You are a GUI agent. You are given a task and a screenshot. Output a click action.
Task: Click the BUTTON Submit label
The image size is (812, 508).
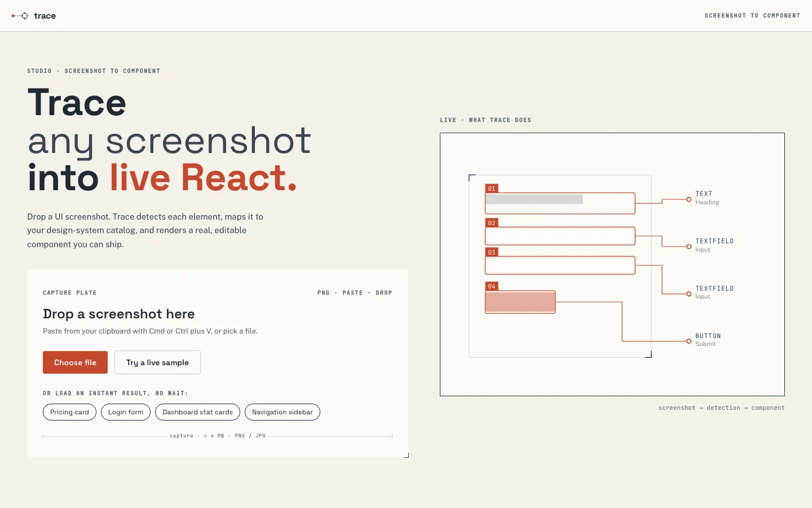click(708, 340)
